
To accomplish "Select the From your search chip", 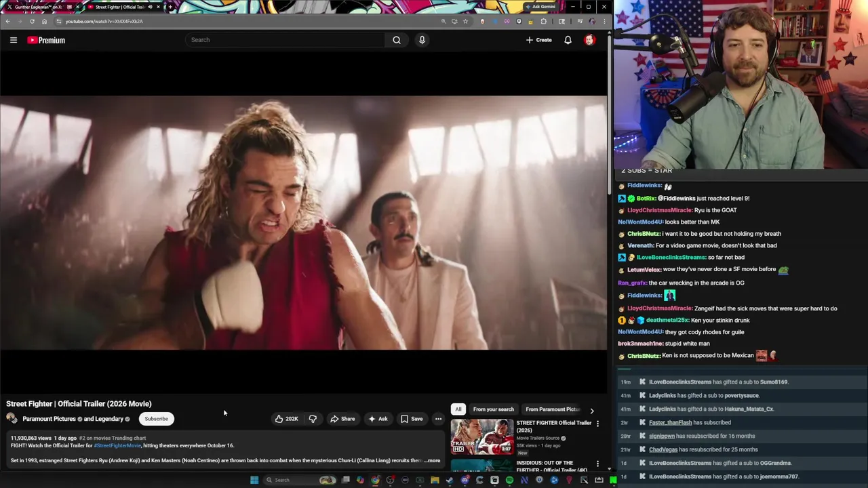I will [x=493, y=409].
